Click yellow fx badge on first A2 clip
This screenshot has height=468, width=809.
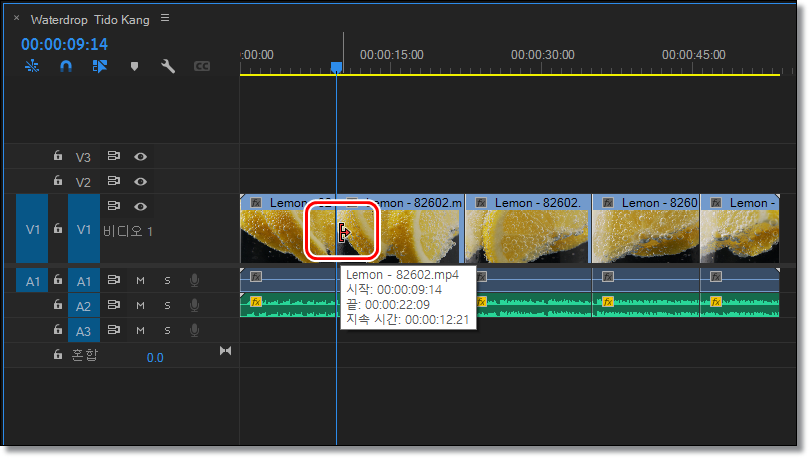point(256,302)
